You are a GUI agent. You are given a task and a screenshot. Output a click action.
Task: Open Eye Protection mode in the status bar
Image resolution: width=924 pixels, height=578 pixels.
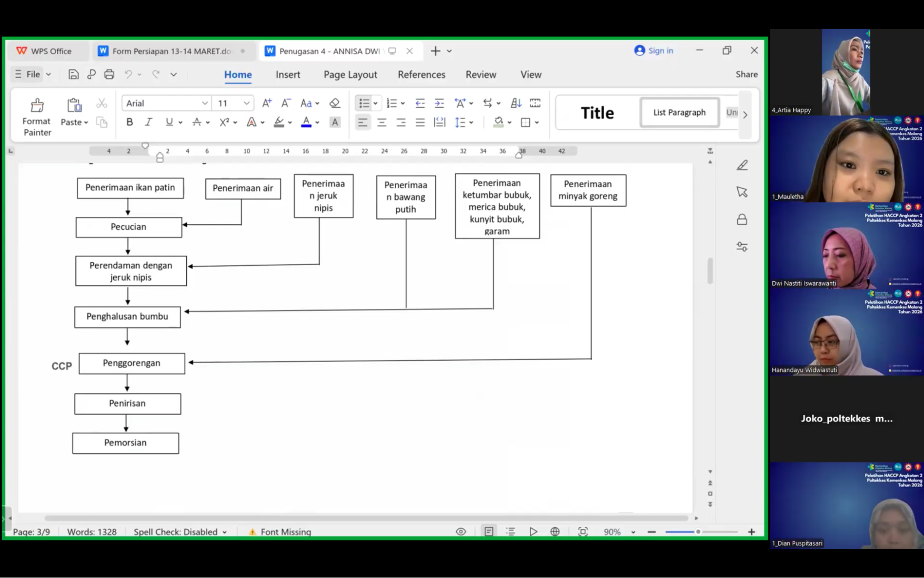460,532
